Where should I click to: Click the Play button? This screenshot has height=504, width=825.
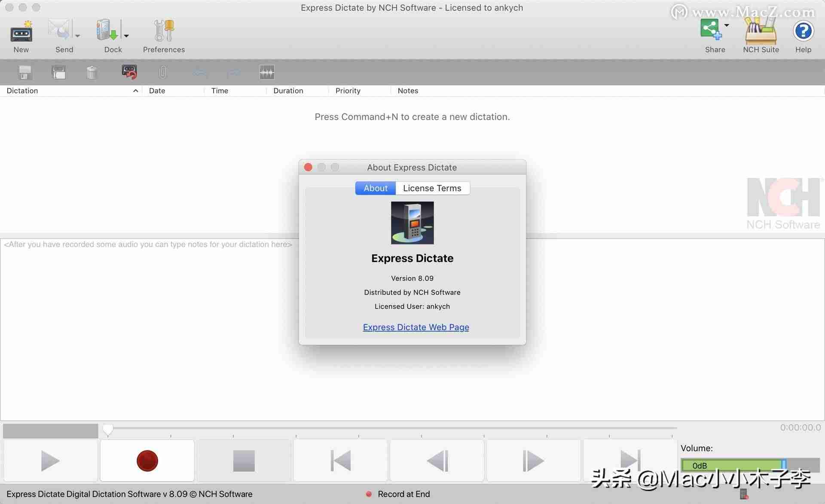click(50, 461)
